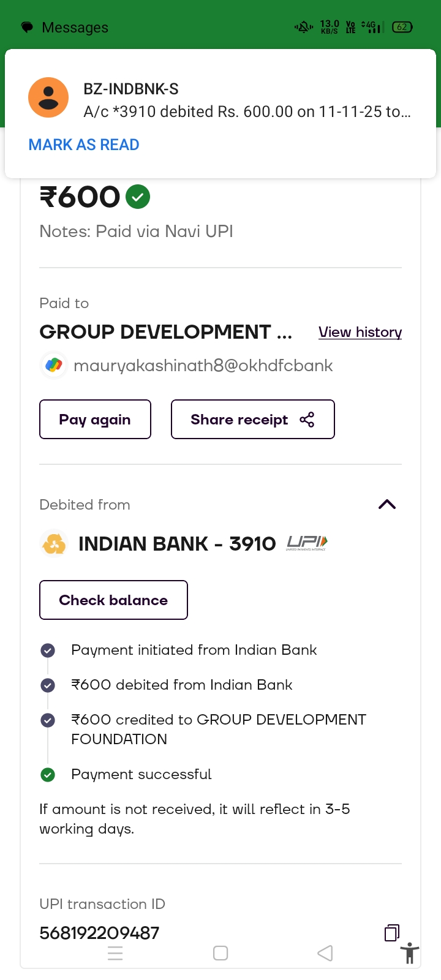
Task: Open the Indian Bank debit SMS notification
Action: [247, 101]
